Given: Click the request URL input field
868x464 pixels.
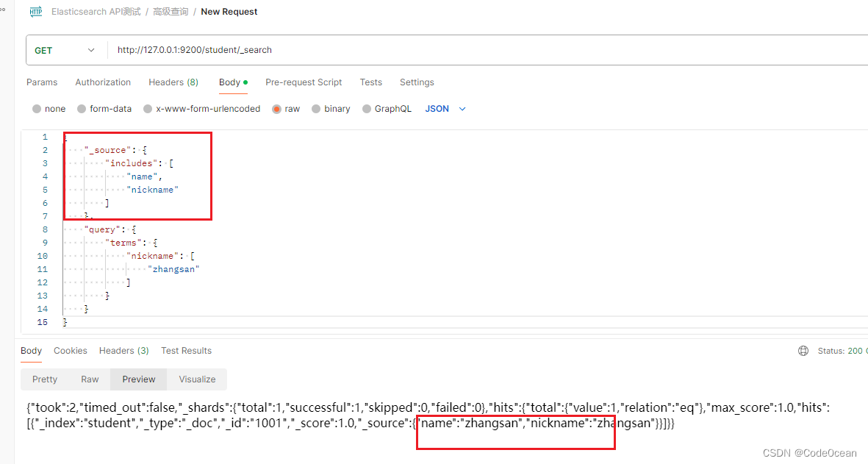Looking at the screenshot, I should coord(487,51).
